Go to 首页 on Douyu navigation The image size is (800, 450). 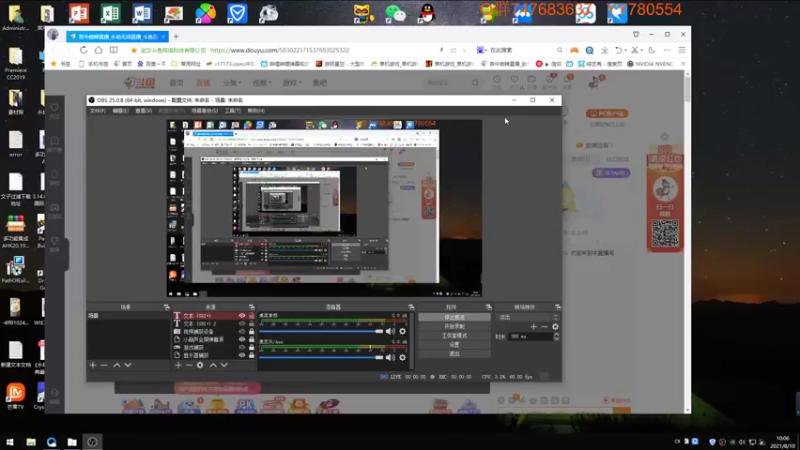tap(177, 83)
